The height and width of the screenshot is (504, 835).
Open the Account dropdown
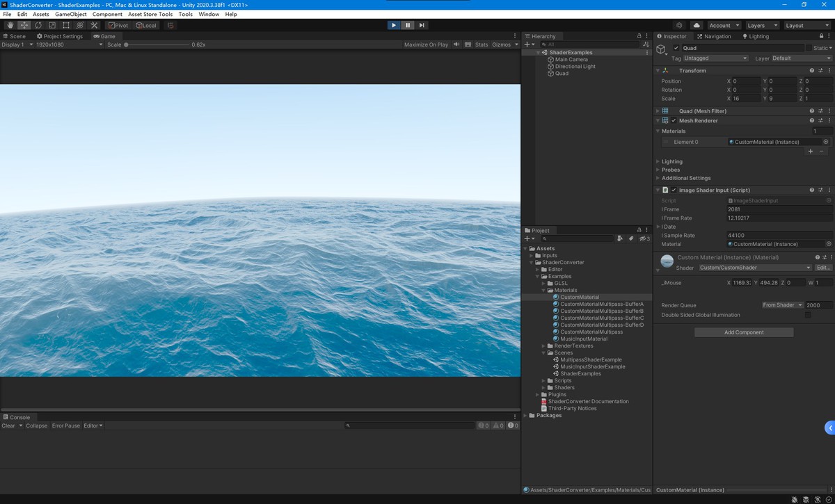click(x=724, y=25)
